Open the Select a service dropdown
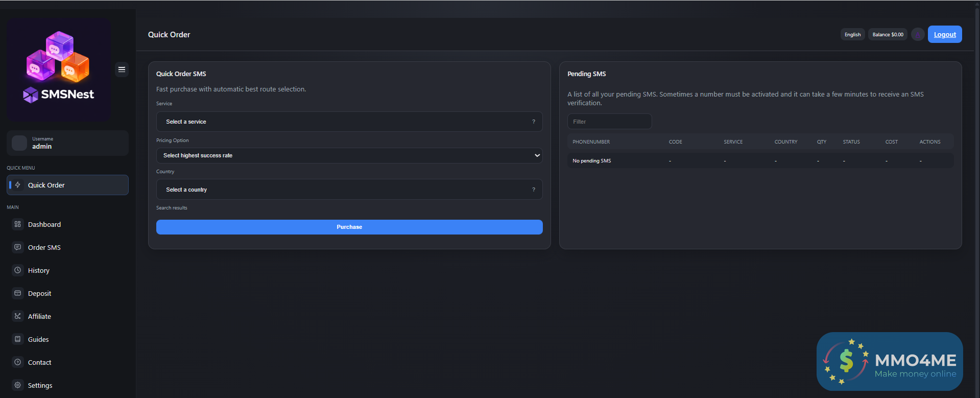The height and width of the screenshot is (398, 980). point(349,122)
